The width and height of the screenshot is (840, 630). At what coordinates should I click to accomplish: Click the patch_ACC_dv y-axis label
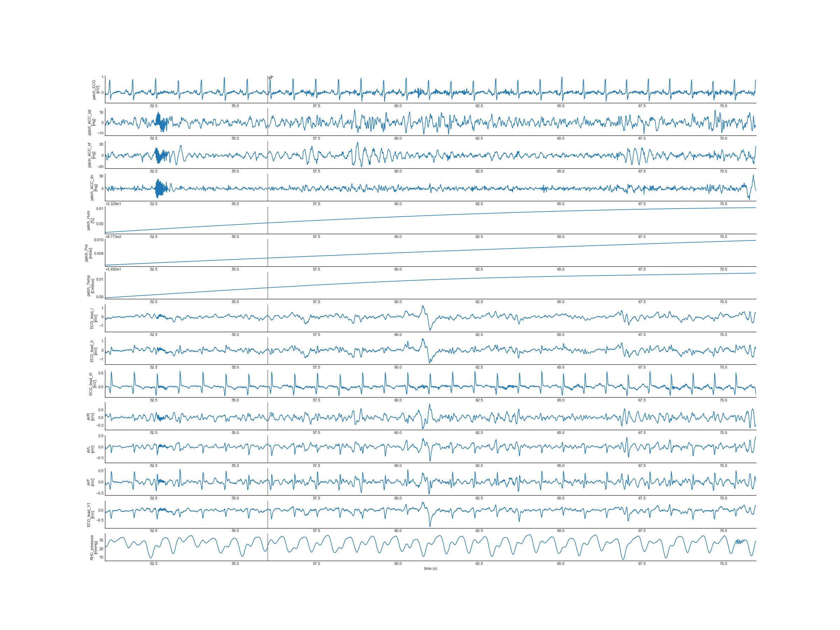[93, 188]
